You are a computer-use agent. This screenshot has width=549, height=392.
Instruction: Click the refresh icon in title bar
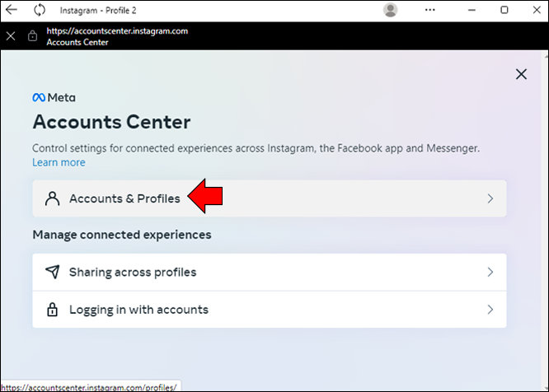coord(40,10)
